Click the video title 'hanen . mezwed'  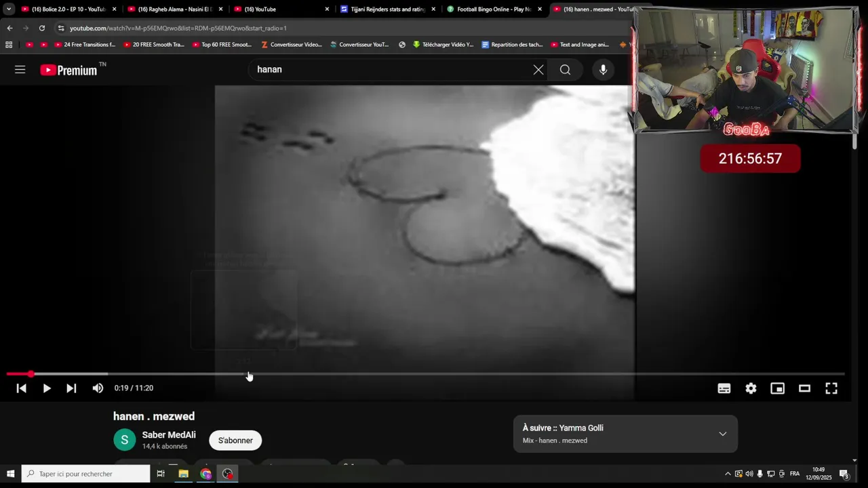point(154,416)
